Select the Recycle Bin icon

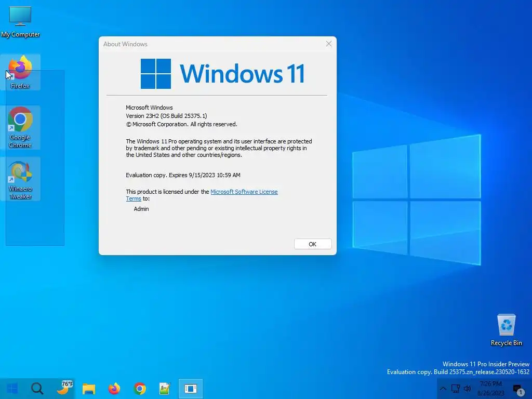pos(506,330)
